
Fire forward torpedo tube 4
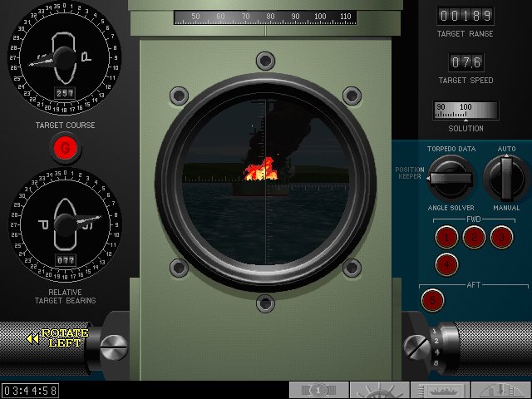446,264
